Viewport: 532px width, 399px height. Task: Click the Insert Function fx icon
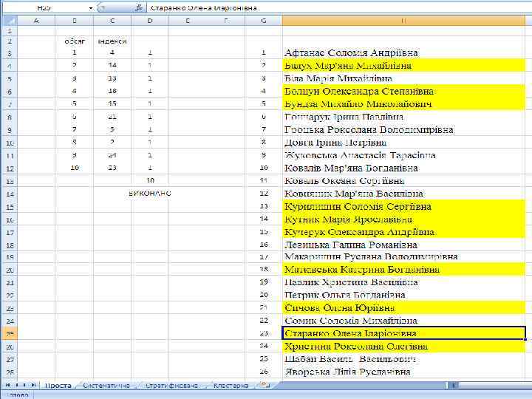tap(138, 8)
